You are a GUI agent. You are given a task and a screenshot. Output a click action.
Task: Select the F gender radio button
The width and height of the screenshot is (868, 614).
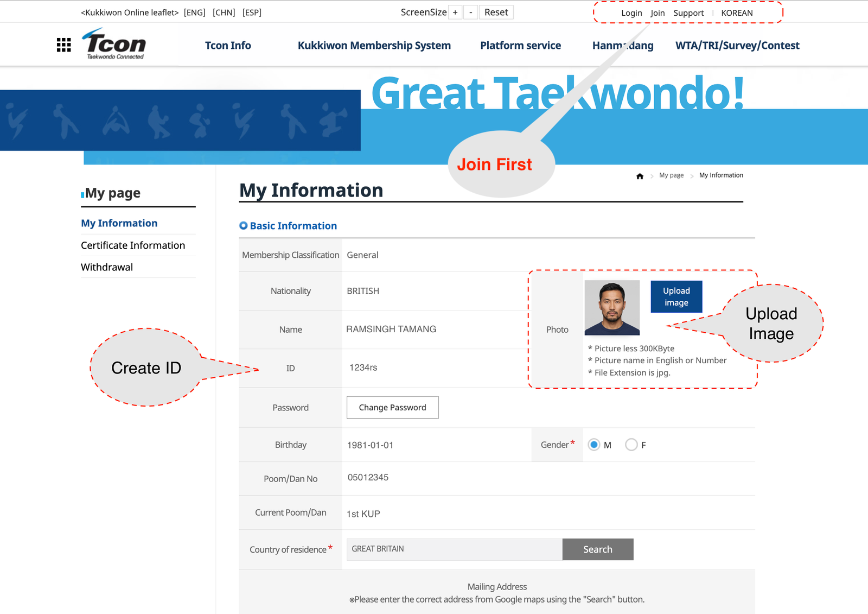tap(631, 445)
